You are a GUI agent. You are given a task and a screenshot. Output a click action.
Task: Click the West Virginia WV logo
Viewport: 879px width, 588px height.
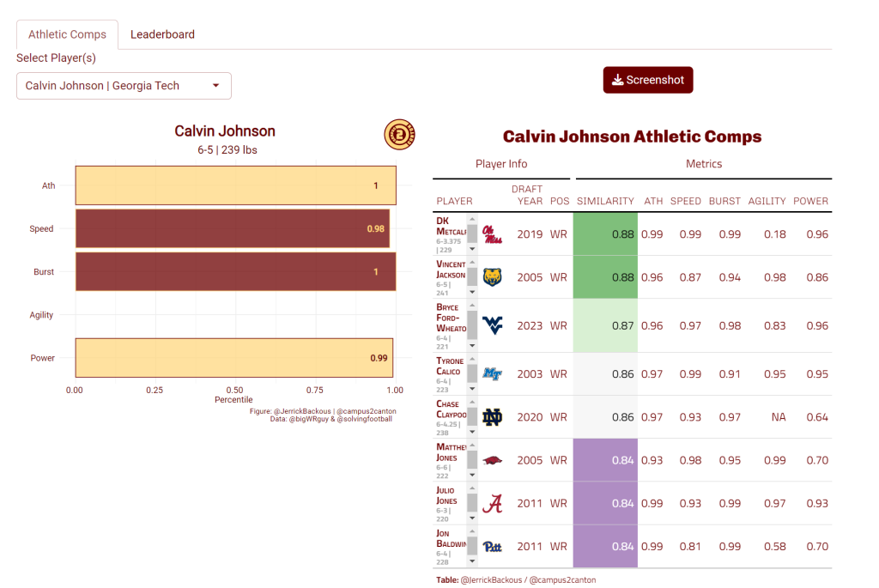492,325
